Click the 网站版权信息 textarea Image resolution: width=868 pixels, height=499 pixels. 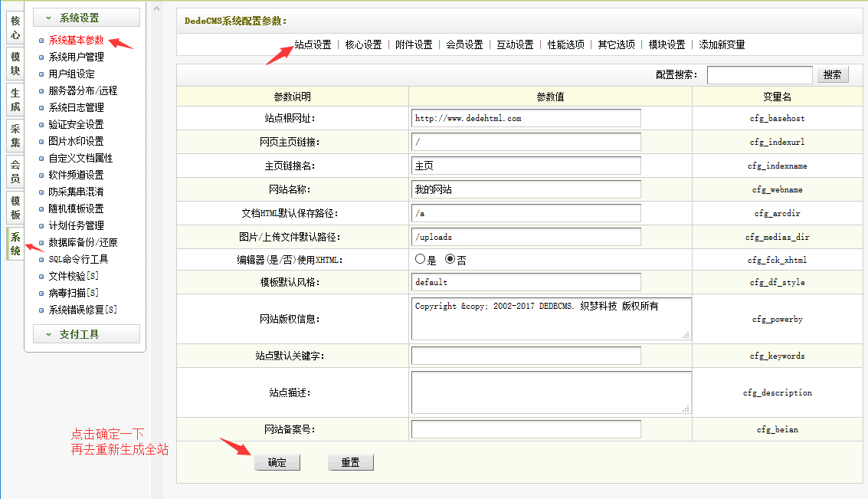pos(551,318)
